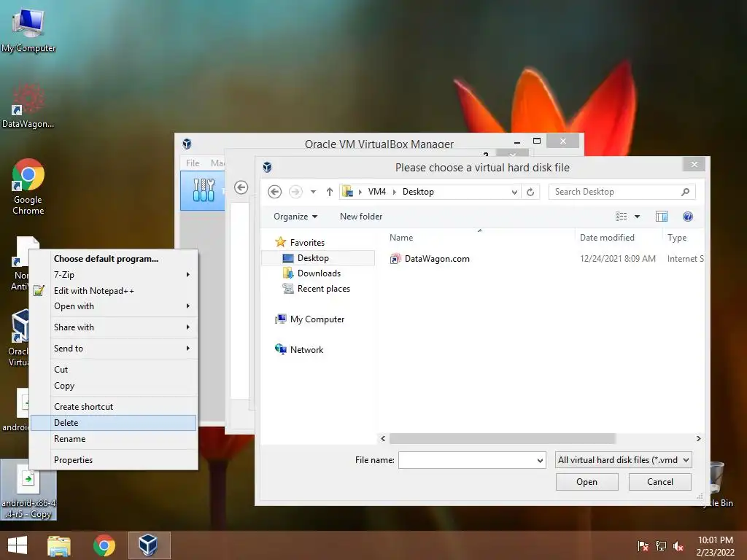Open the Organize dropdown menu
The width and height of the screenshot is (747, 560).
click(295, 216)
